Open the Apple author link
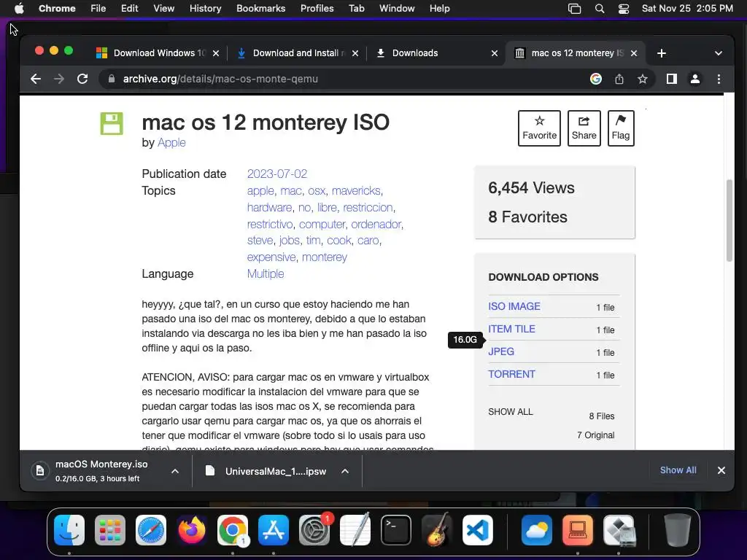 tap(171, 142)
